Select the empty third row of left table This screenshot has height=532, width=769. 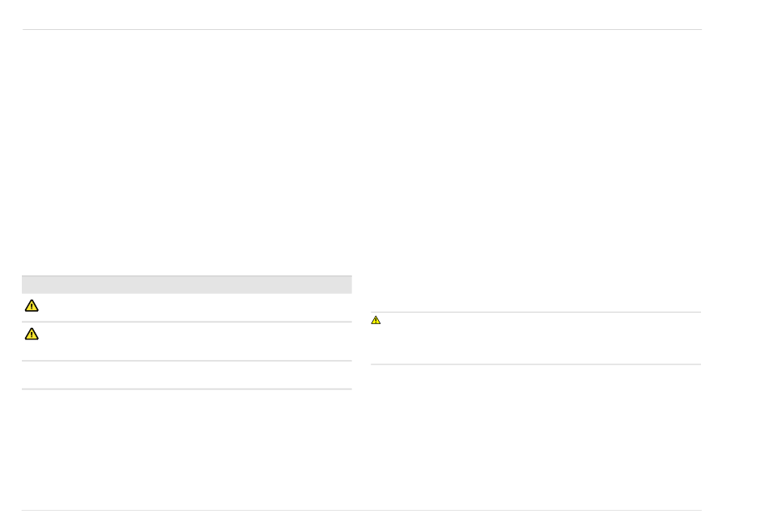(x=187, y=375)
